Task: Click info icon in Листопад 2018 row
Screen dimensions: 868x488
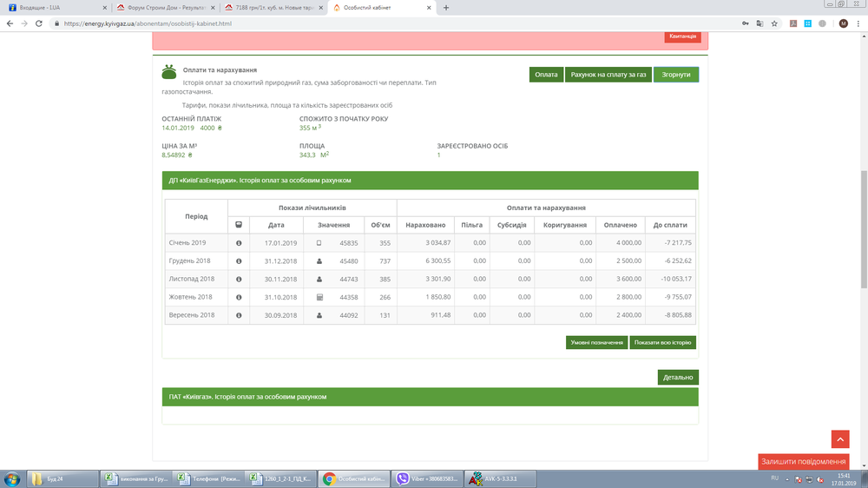Action: click(239, 280)
